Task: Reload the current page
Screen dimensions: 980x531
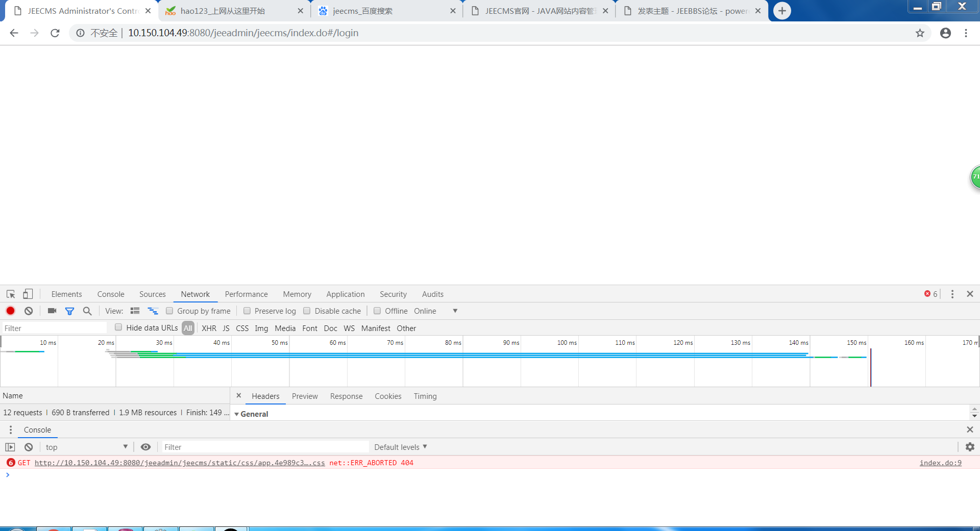Action: click(55, 33)
